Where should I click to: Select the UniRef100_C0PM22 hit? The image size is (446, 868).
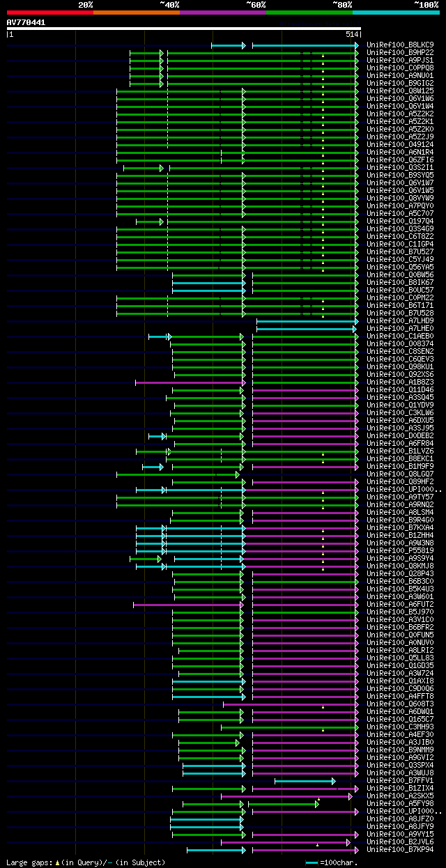pos(400,297)
